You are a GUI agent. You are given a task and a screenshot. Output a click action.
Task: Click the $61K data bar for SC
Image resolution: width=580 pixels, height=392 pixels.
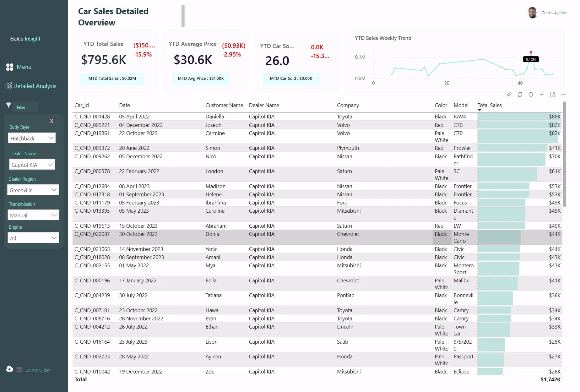507,174
